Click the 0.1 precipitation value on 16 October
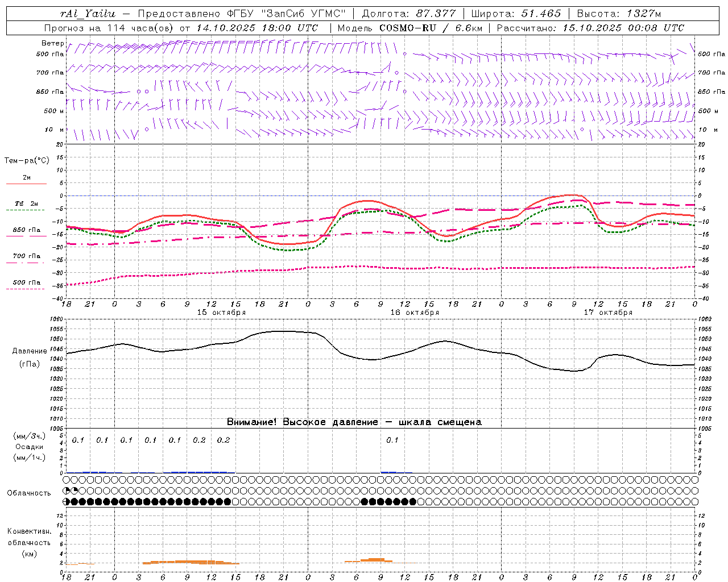This screenshot has height=582, width=728. (x=392, y=440)
